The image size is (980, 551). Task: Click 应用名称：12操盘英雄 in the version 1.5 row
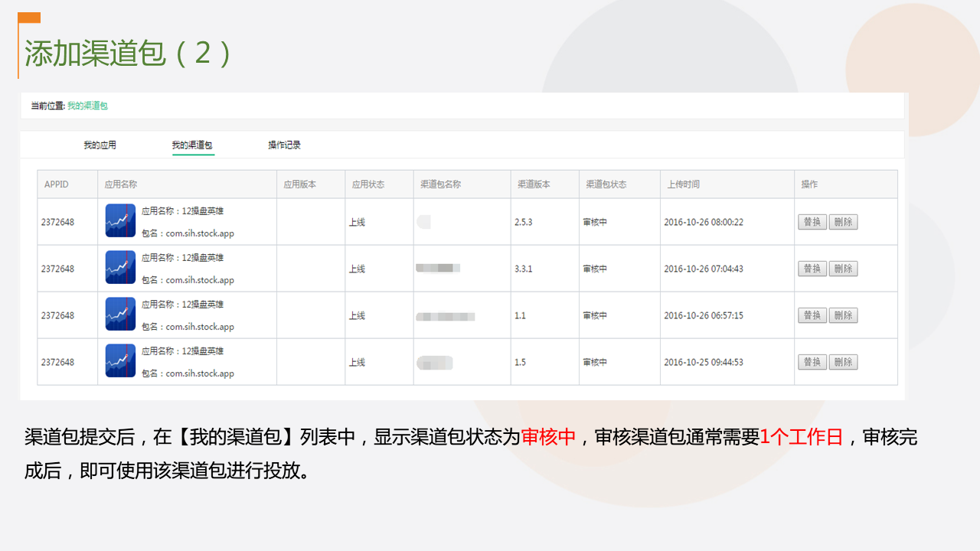pos(183,350)
